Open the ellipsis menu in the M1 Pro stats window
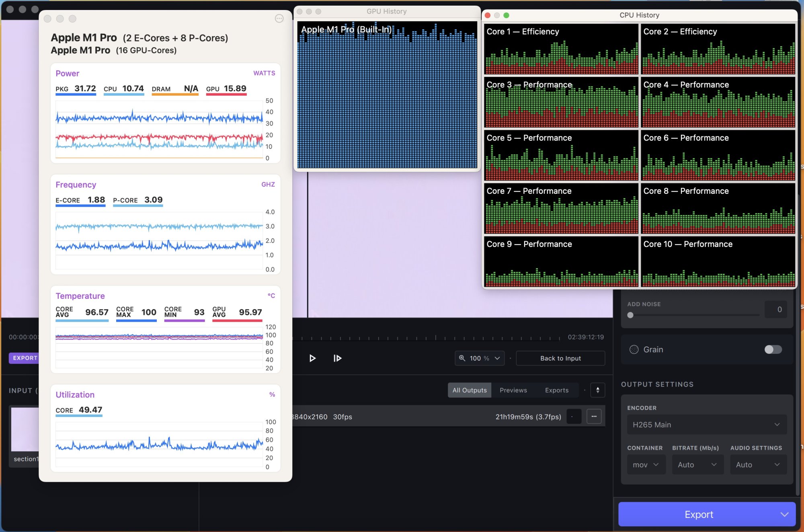The height and width of the screenshot is (532, 804). click(279, 18)
